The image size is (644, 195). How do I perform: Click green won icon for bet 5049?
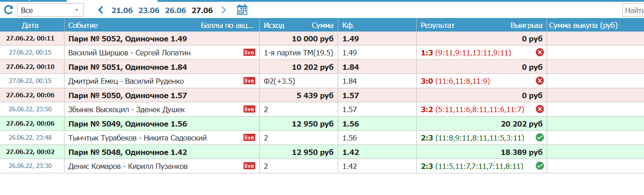tap(539, 138)
